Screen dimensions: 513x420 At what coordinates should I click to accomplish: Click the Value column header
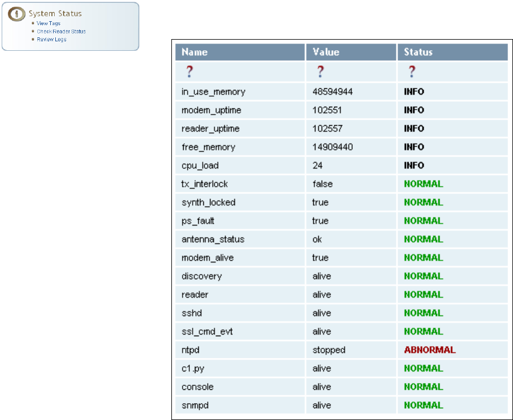(x=351, y=52)
